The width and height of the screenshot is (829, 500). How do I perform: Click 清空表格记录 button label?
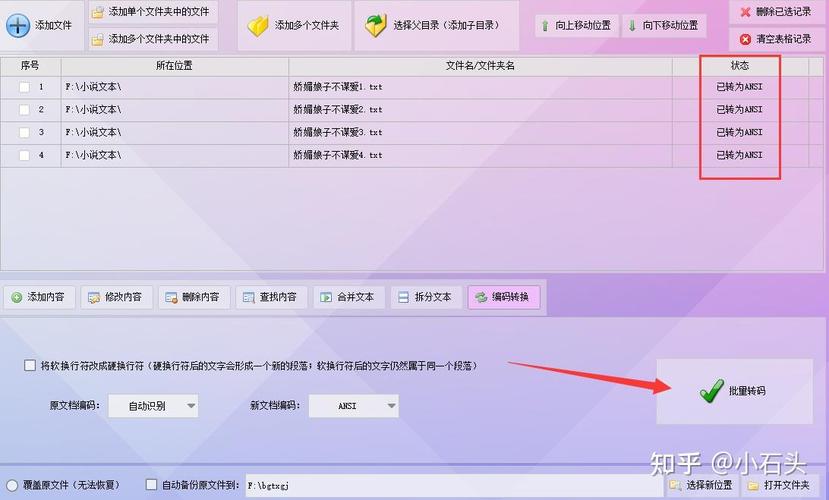784,39
